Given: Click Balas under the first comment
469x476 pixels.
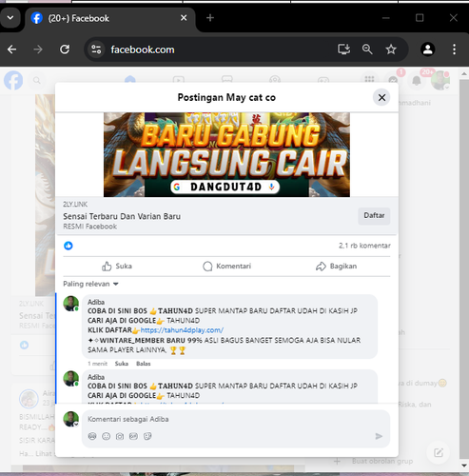Looking at the screenshot, I should point(144,364).
